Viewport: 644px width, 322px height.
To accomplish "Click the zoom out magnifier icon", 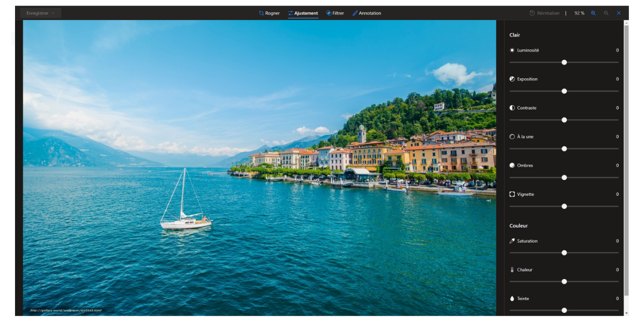I will (606, 13).
